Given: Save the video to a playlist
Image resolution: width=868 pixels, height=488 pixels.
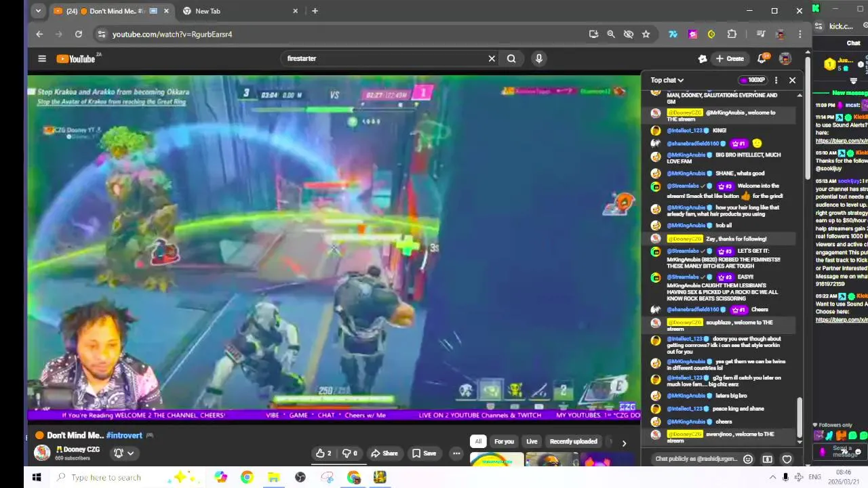Looking at the screenshot, I should [x=425, y=453].
